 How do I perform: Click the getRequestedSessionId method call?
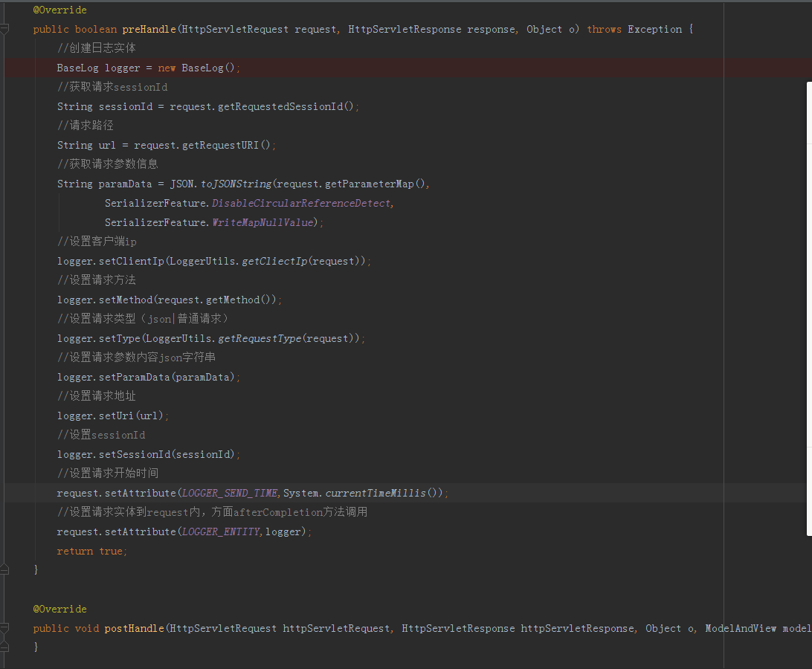[283, 107]
